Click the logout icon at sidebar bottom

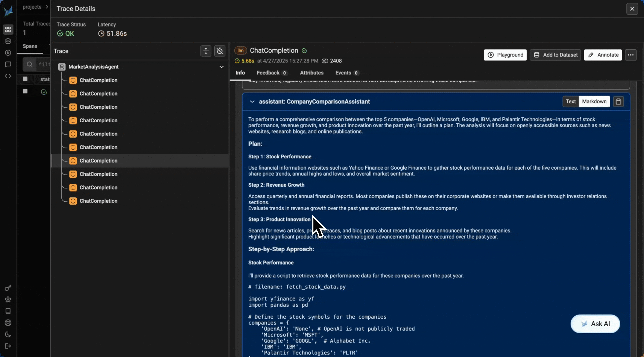pyautogui.click(x=8, y=346)
